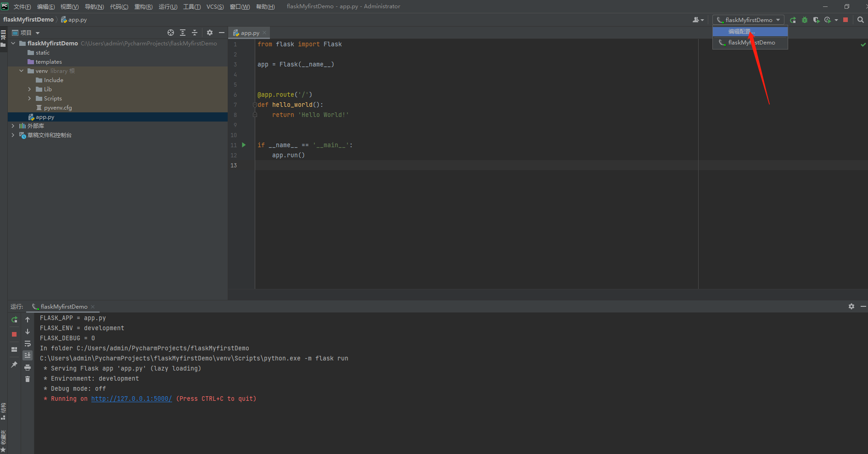
Task: Toggle soft-wrap in the run console
Action: pos(28,343)
